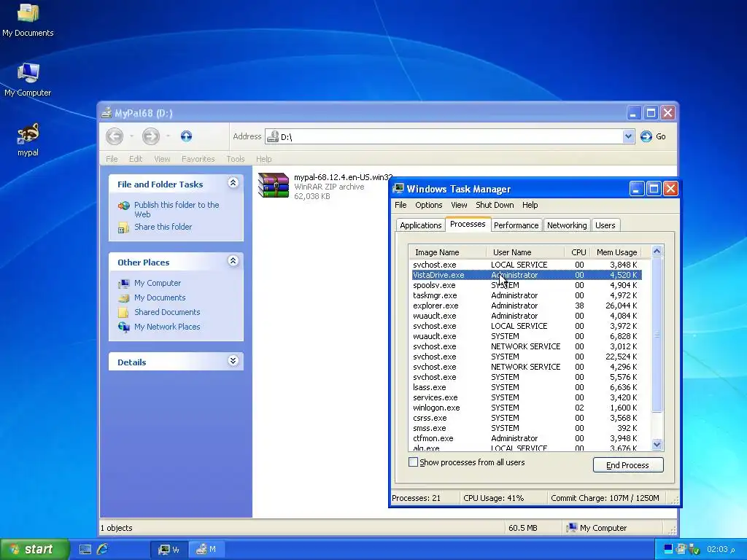The width and height of the screenshot is (747, 560).
Task: Select the mypal WinRAR ZIP archive icon
Action: pos(274,184)
